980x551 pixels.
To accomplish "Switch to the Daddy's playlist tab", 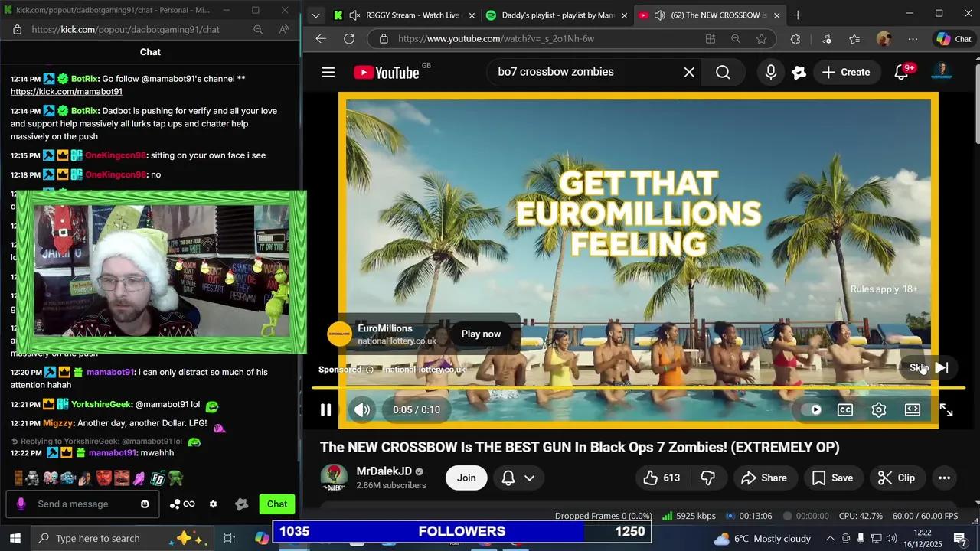I will coord(555,15).
